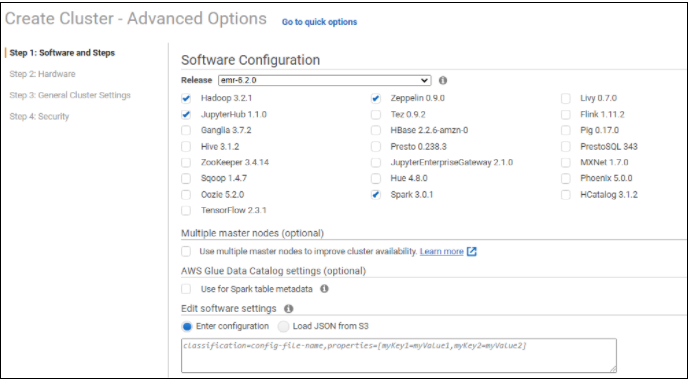Click into the configuration text area
Image resolution: width=691 pixels, height=380 pixels.
pyautogui.click(x=399, y=355)
